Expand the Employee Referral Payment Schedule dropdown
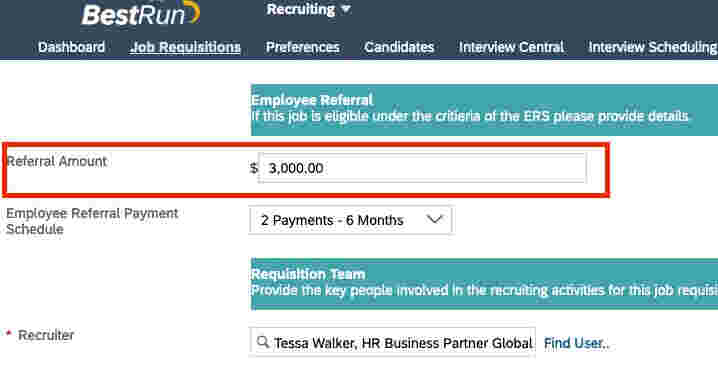718x370 pixels. click(350, 220)
